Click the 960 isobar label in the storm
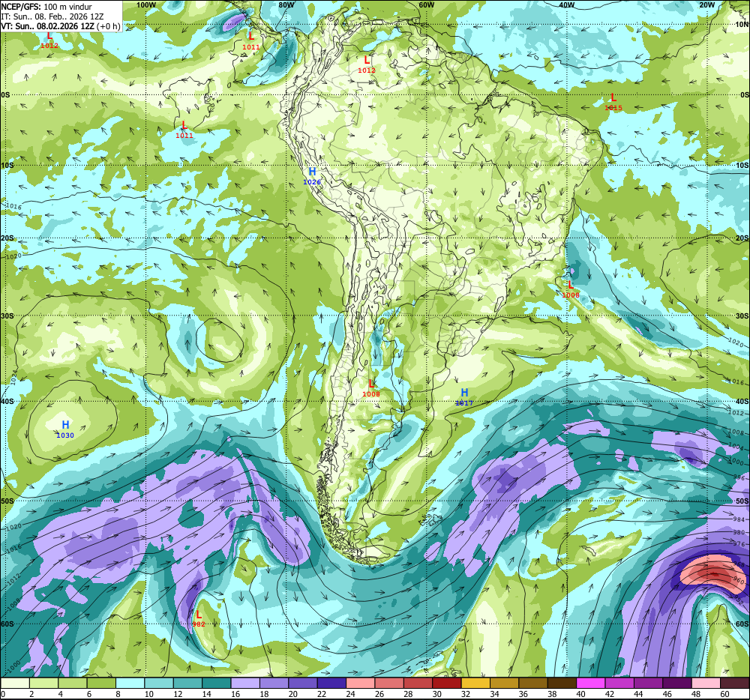This screenshot has width=750, height=700. 738,582
